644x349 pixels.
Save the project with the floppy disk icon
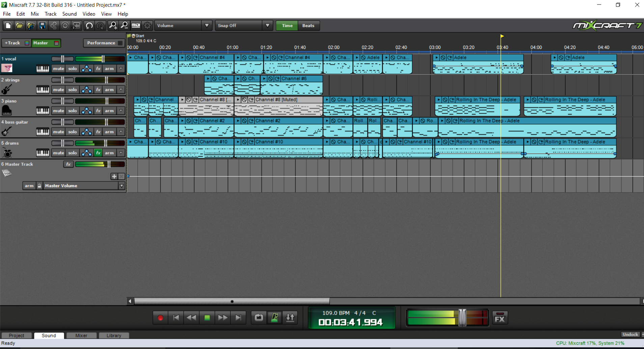pyautogui.click(x=42, y=26)
